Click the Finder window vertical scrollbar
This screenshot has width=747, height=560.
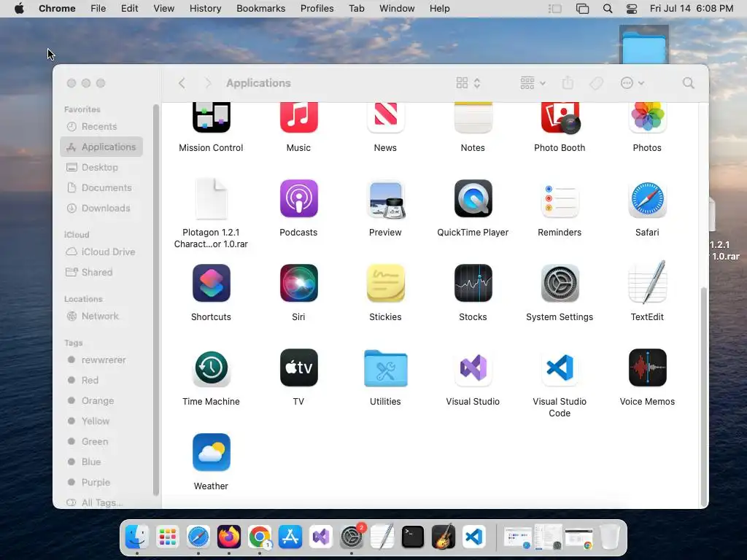(704, 397)
